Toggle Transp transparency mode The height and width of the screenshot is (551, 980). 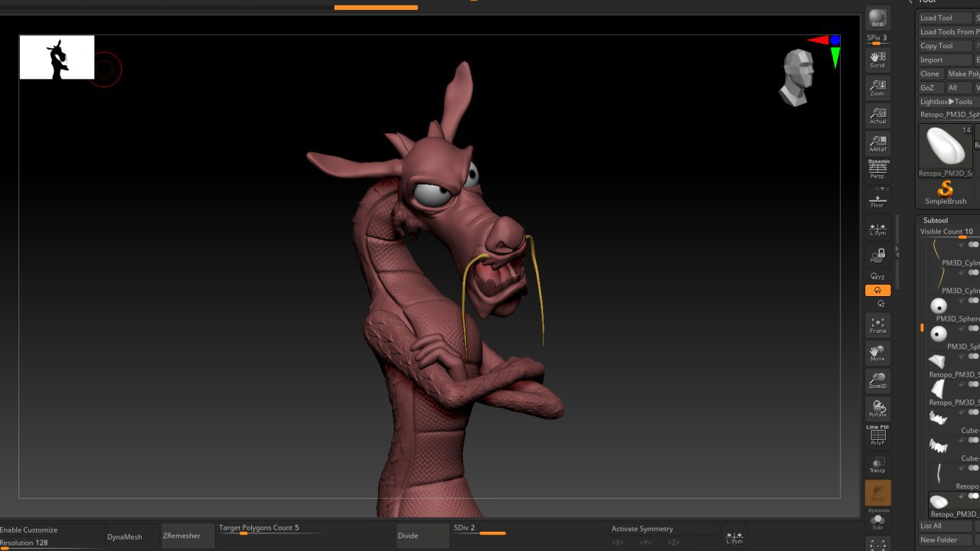pyautogui.click(x=877, y=465)
